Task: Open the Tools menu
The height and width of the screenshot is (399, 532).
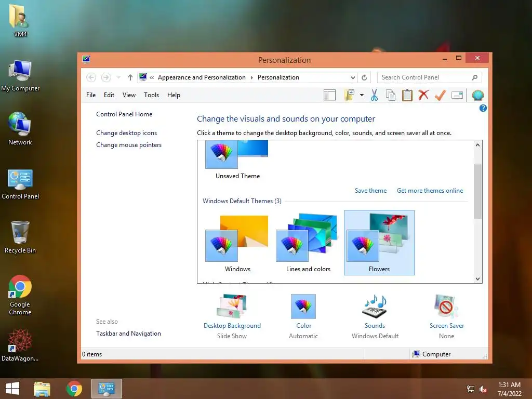Action: (x=151, y=95)
